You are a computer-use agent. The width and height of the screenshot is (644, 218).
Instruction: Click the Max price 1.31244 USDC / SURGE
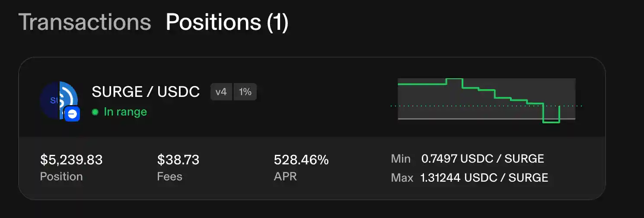coord(484,178)
